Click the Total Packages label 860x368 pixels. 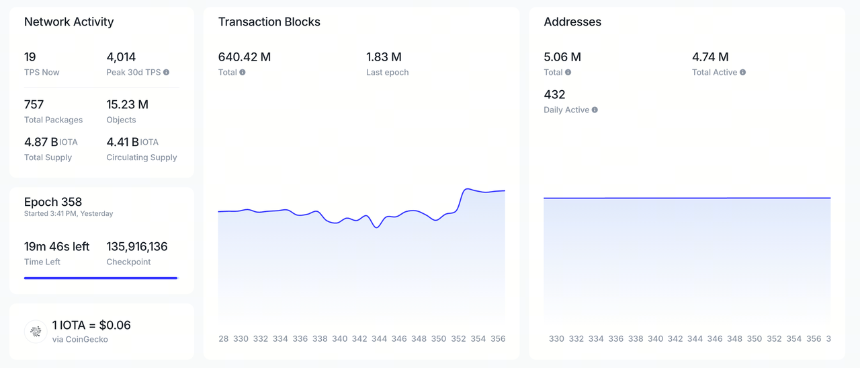(x=53, y=120)
